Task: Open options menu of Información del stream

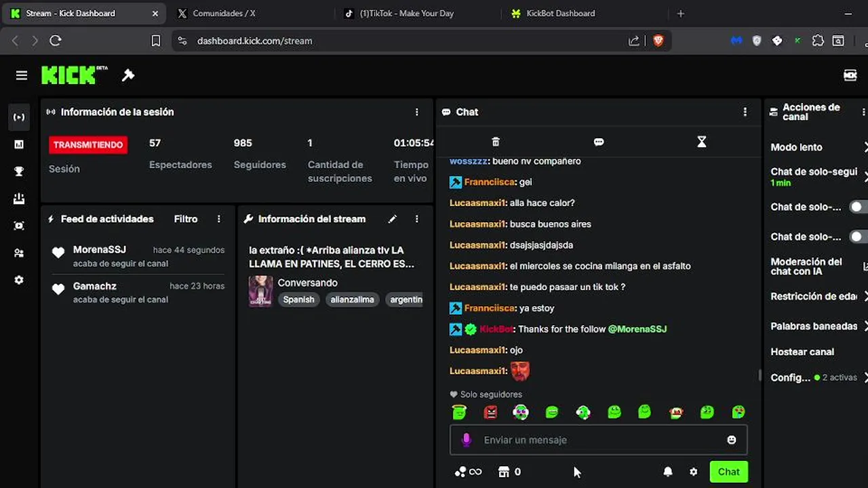Action: coord(416,219)
